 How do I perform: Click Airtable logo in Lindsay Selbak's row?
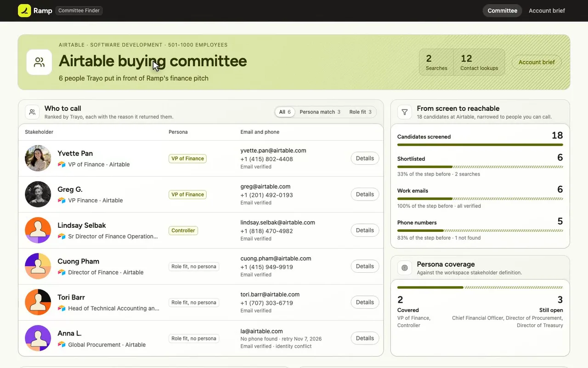click(x=62, y=236)
